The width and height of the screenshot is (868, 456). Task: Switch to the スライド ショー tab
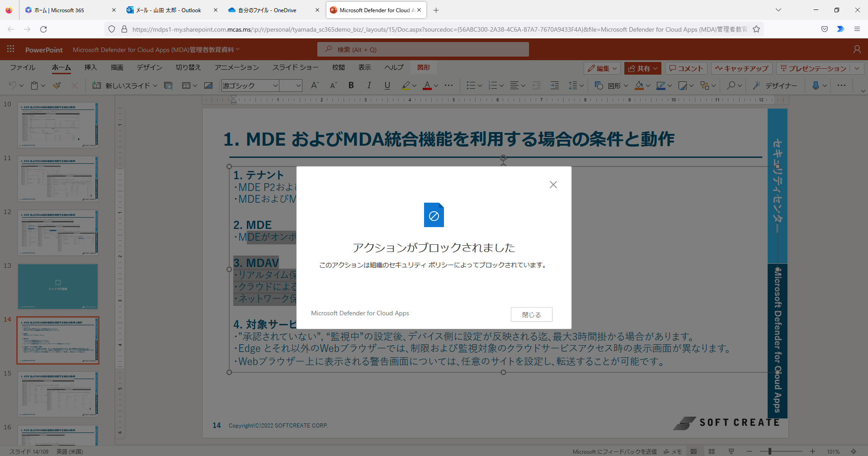(x=295, y=67)
